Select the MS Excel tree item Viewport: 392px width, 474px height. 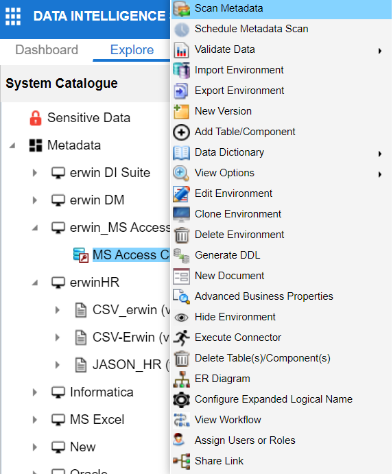pos(97,420)
